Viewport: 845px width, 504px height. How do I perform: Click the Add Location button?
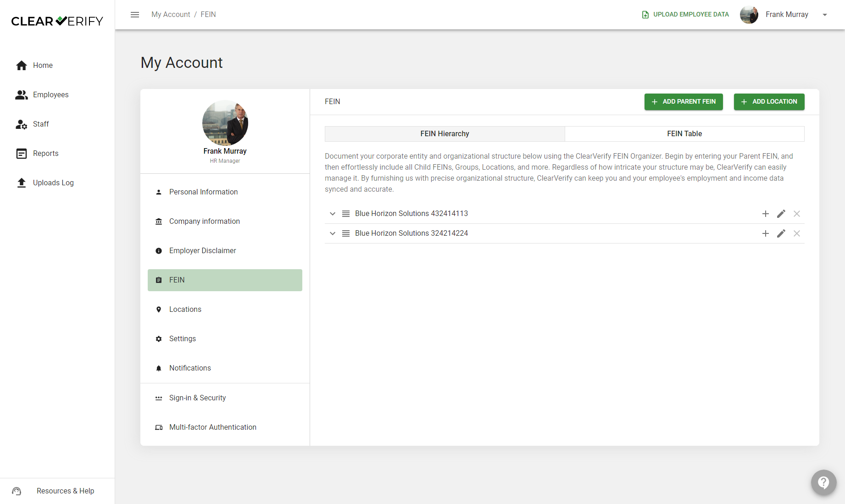pos(769,102)
